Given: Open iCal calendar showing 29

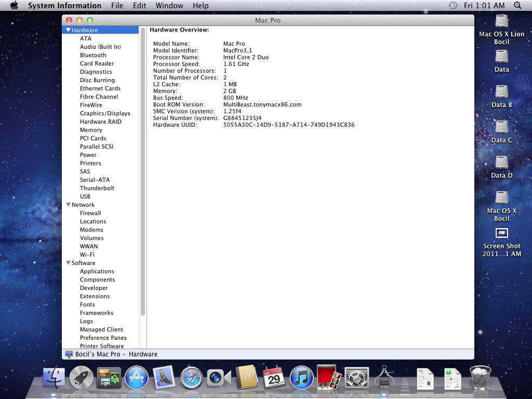Looking at the screenshot, I should pyautogui.click(x=274, y=377).
